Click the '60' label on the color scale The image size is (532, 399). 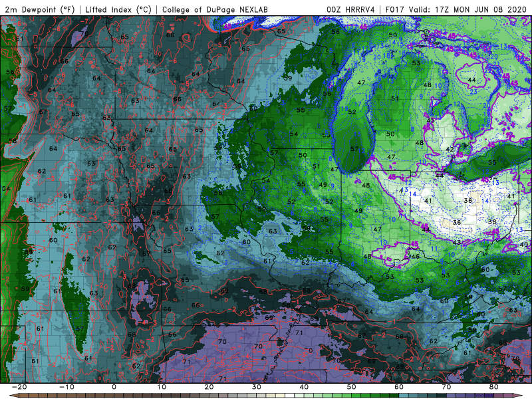click(399, 387)
